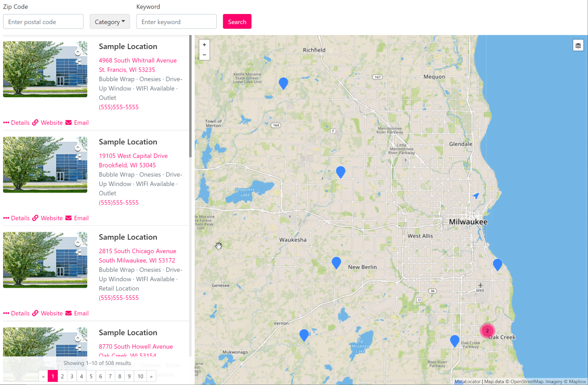Zoom in on the map
The width and height of the screenshot is (588, 385).
(204, 45)
